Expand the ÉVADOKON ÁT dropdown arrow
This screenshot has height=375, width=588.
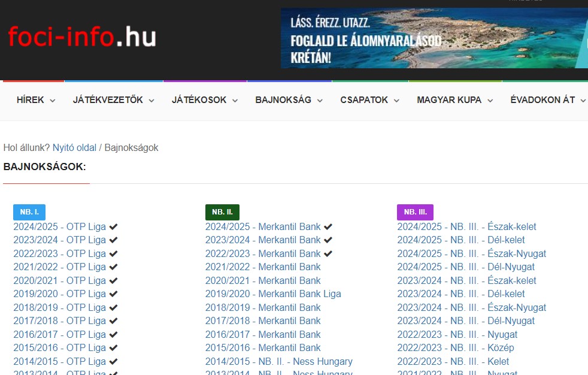[x=583, y=101]
